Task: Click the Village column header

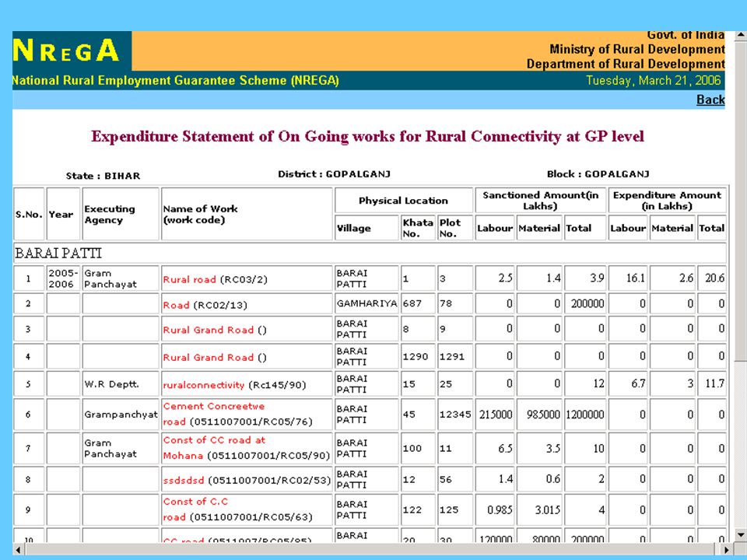Action: (x=366, y=228)
